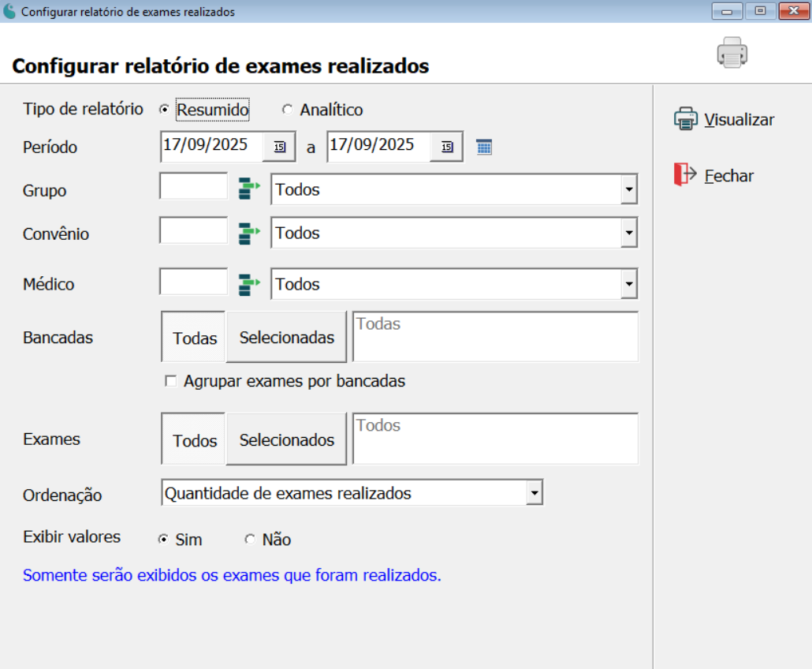Click inside the Grupo code input field
Viewport: 812px width, 669px height.
pos(192,186)
